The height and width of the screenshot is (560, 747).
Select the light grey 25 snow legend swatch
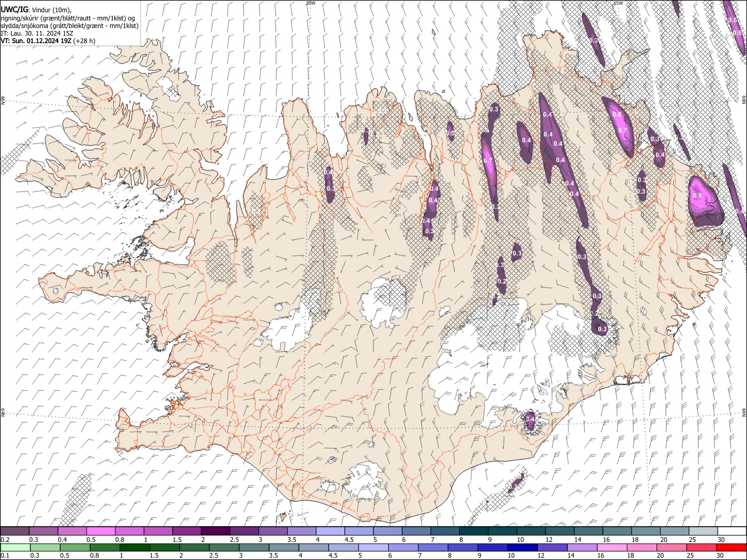coord(703,531)
